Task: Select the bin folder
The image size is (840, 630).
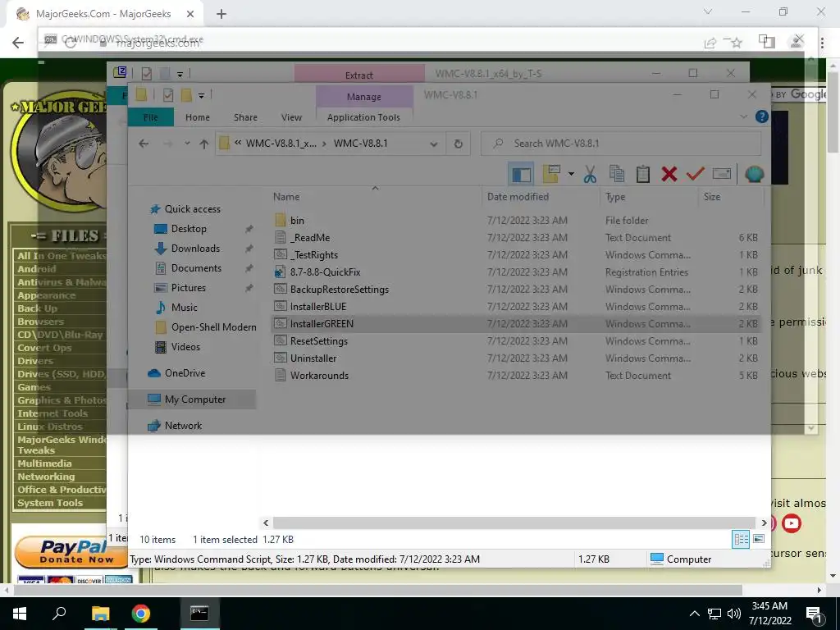Action: [297, 220]
